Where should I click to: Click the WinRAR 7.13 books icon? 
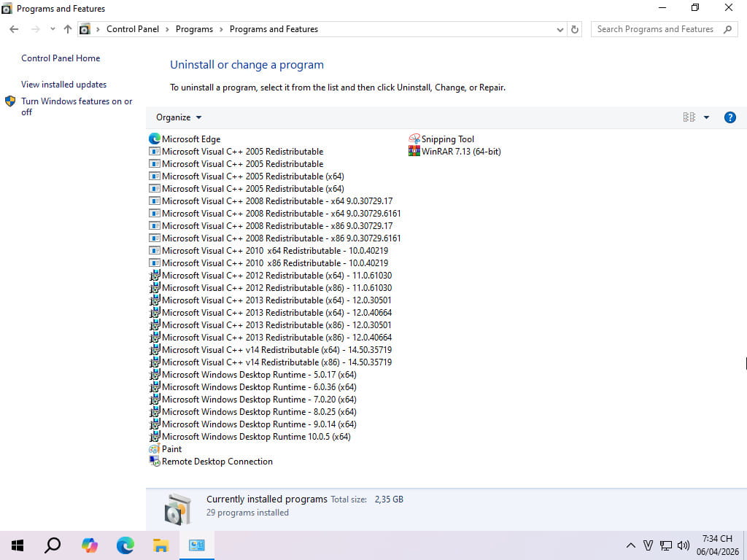pyautogui.click(x=414, y=152)
